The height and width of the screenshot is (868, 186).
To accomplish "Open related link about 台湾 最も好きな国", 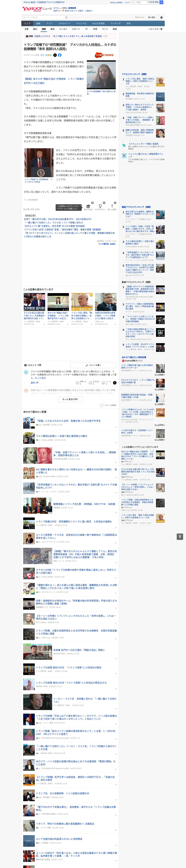I will click(x=57, y=219).
